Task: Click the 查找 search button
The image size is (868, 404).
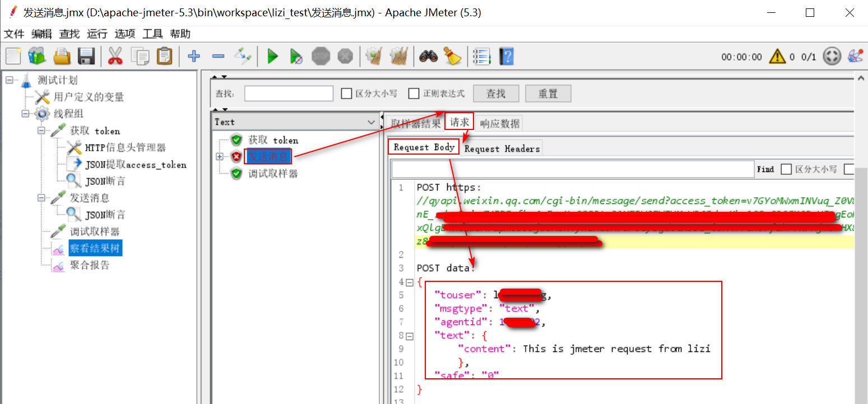Action: coord(496,94)
